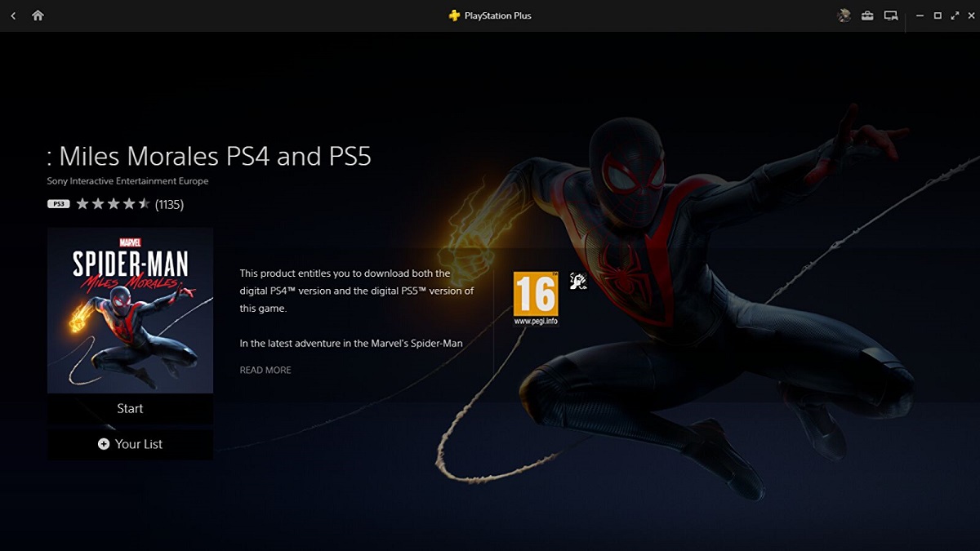
Task: Go back using the left arrow
Action: pyautogui.click(x=13, y=16)
